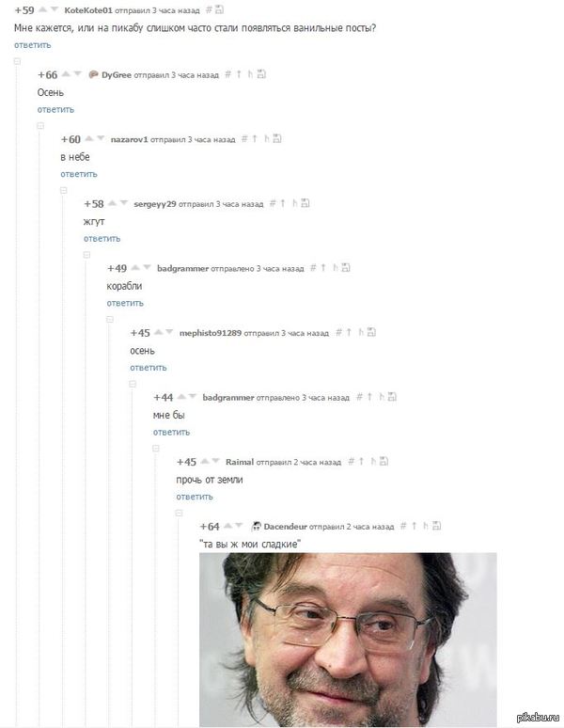Upvote KoteKote01's comment
Screen dimensions: 564x728
pyautogui.click(x=43, y=9)
